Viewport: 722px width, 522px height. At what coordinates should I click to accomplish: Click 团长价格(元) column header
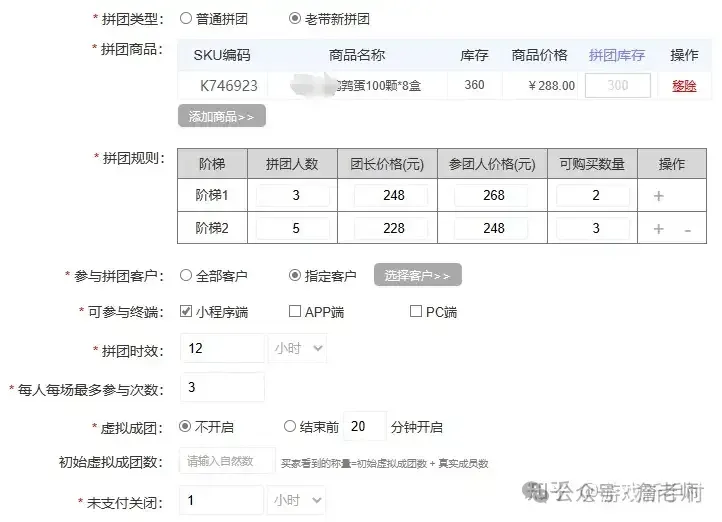click(x=387, y=164)
